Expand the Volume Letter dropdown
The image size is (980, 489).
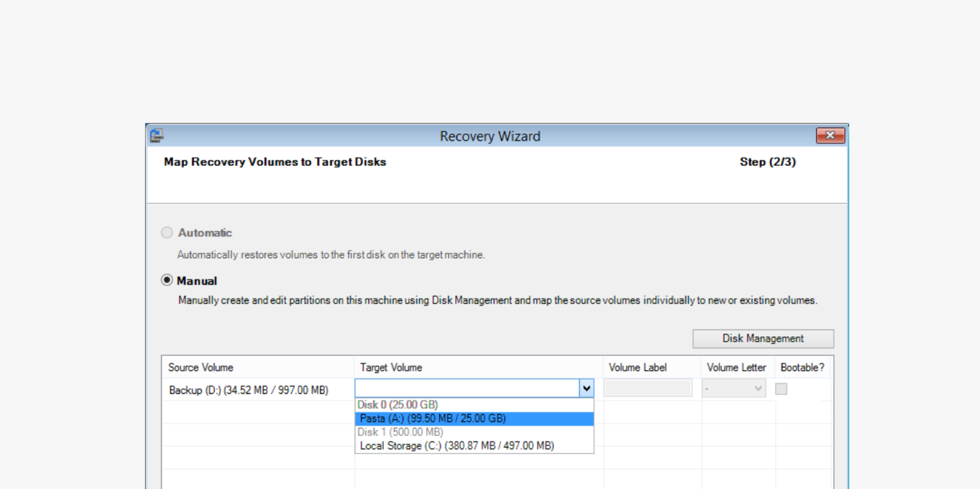(758, 389)
